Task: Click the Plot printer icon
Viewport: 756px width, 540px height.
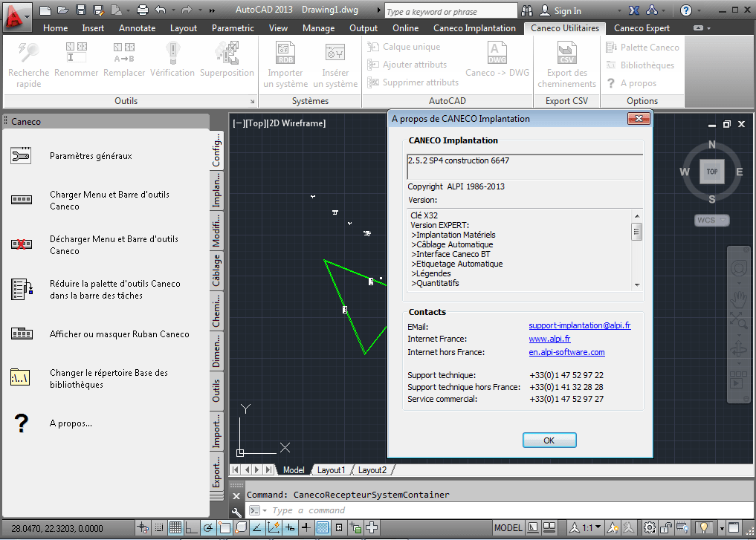Action: click(x=143, y=10)
